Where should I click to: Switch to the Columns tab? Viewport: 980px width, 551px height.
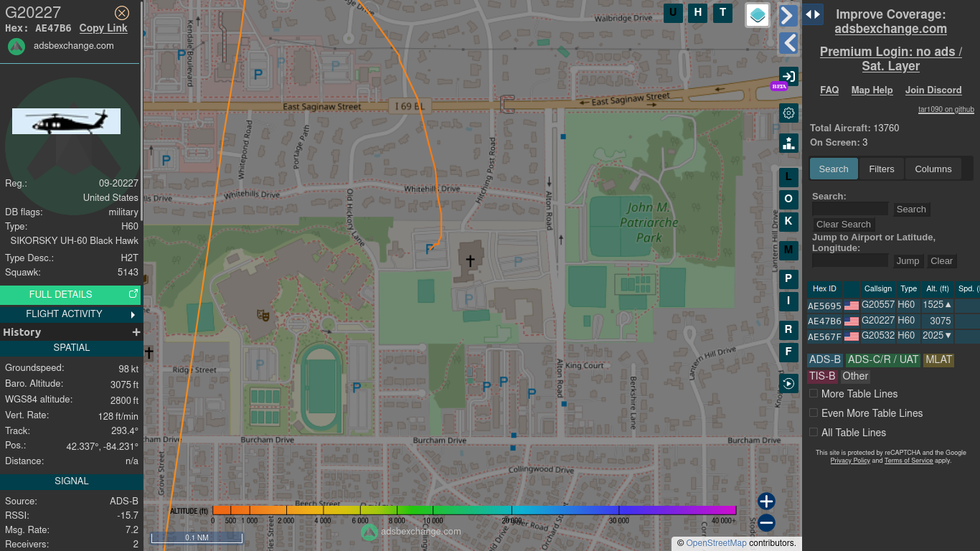point(933,169)
